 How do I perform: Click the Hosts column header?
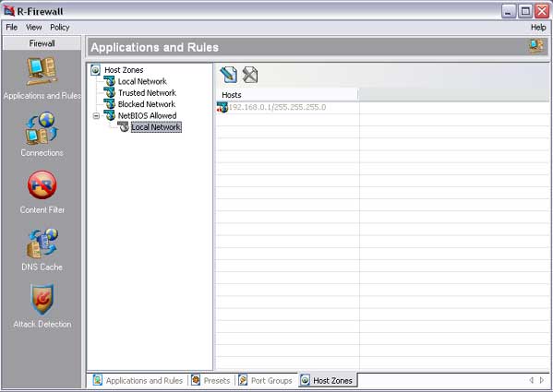coord(287,95)
